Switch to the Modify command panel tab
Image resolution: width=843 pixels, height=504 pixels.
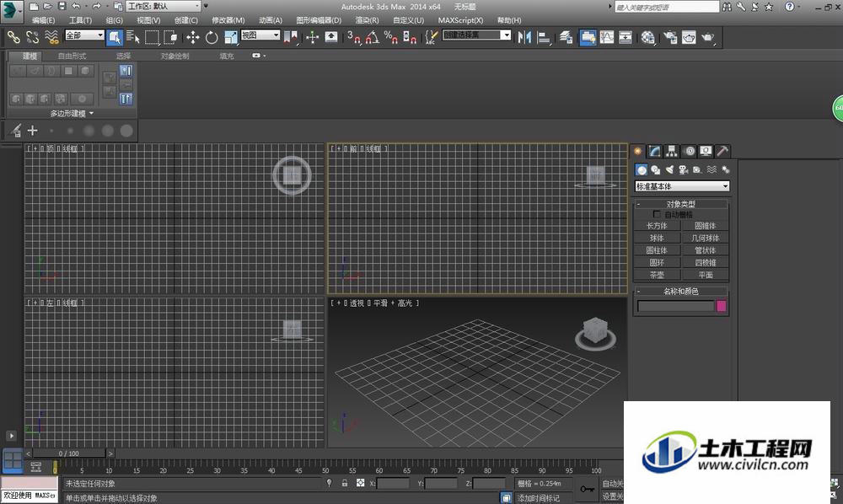(654, 151)
